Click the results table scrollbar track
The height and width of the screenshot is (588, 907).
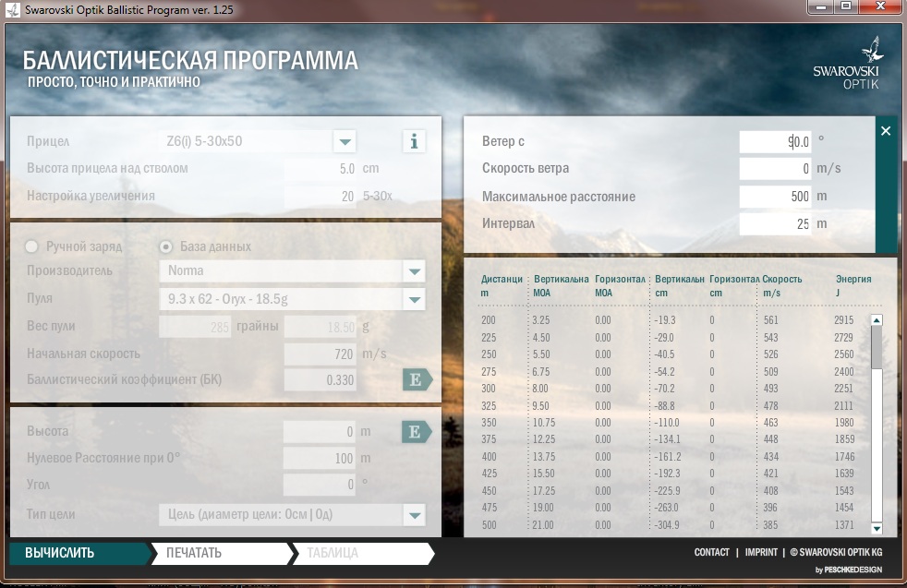(877, 443)
